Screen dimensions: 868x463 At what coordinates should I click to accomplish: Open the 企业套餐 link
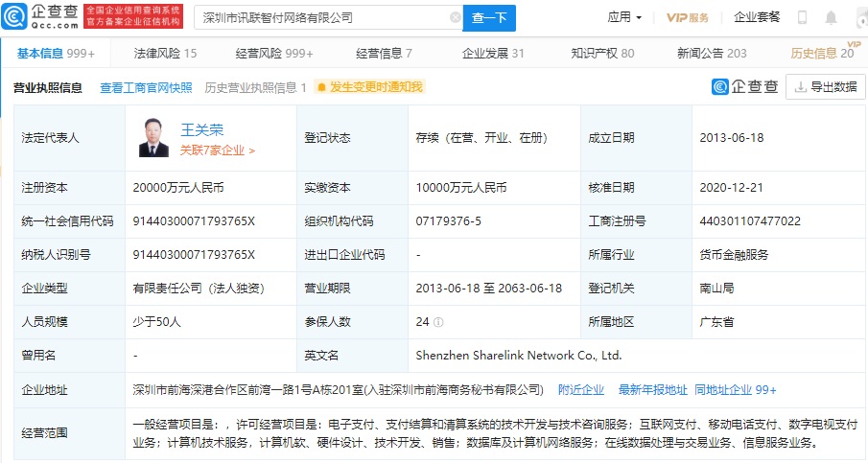(757, 17)
